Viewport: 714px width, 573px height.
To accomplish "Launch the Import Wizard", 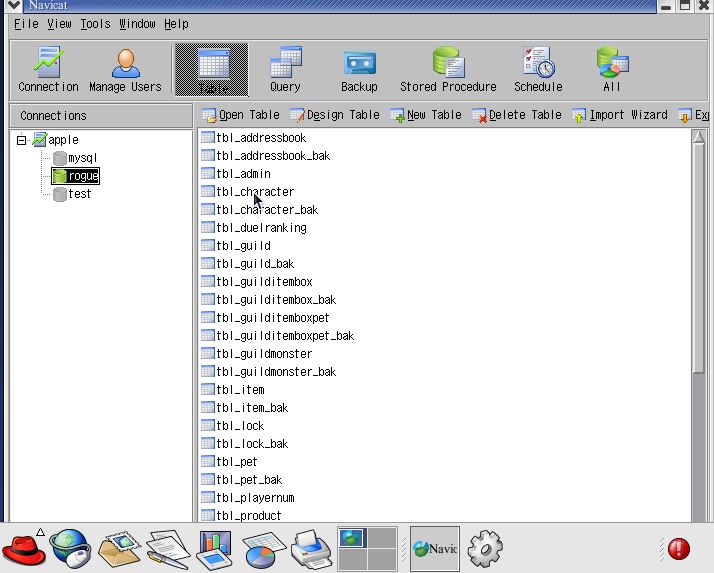I will click(x=620, y=115).
